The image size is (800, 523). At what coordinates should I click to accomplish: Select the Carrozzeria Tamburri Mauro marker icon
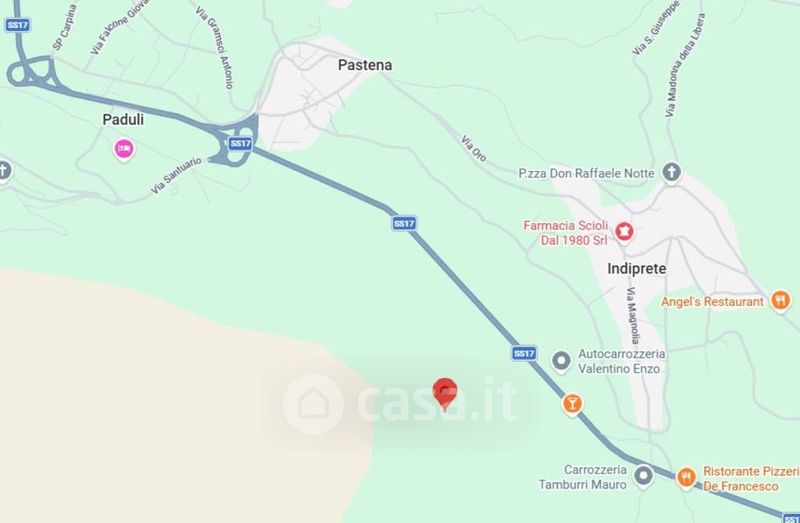click(x=643, y=476)
